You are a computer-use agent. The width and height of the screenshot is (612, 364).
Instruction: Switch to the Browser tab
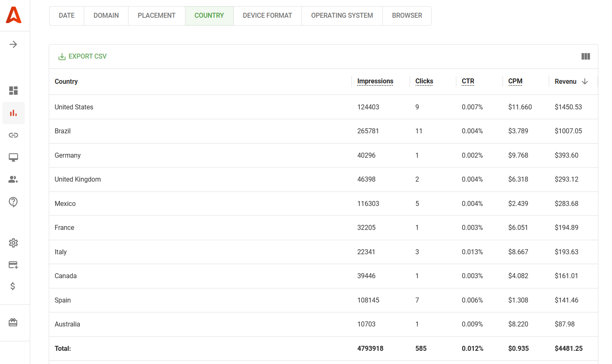[407, 16]
